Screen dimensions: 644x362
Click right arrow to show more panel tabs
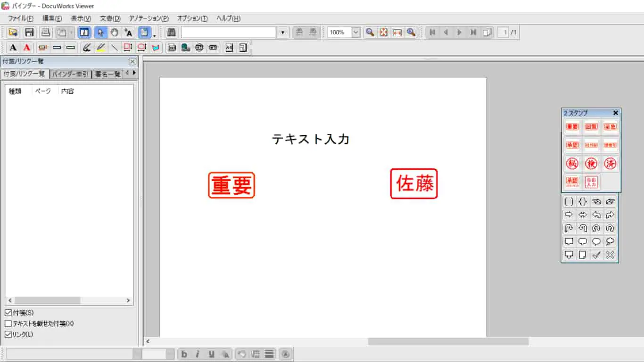click(134, 73)
